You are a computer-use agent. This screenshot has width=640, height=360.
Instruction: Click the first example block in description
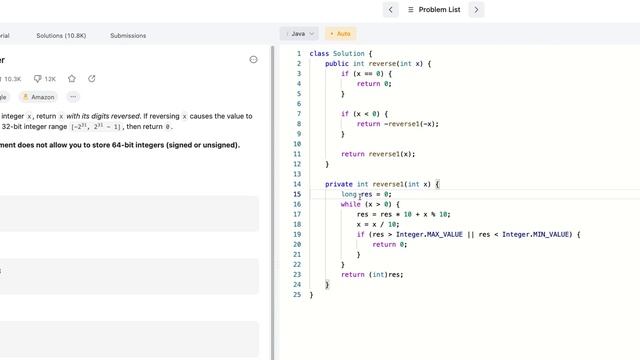coord(129,214)
